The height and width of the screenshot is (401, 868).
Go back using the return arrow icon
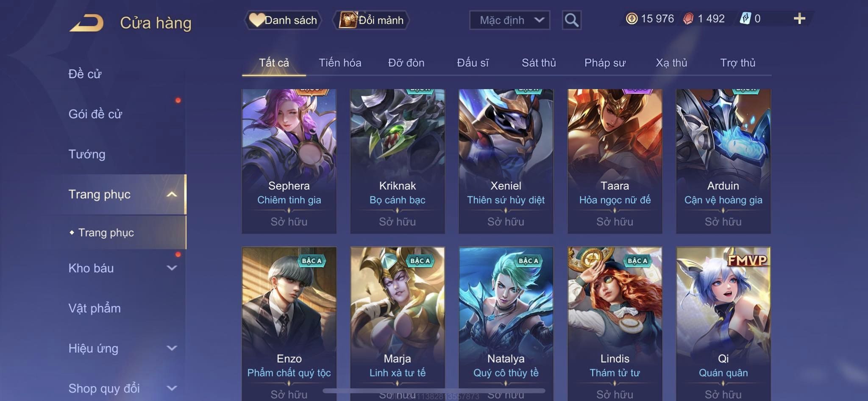tap(87, 23)
